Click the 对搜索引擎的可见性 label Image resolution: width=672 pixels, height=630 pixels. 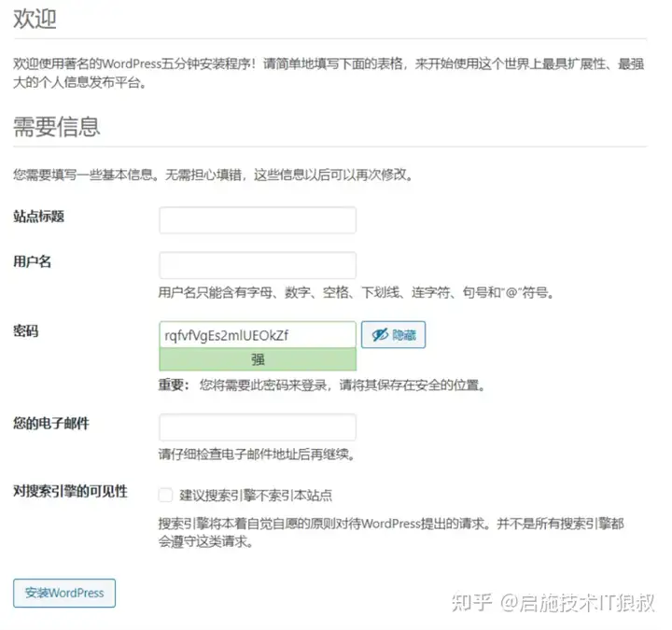click(70, 491)
